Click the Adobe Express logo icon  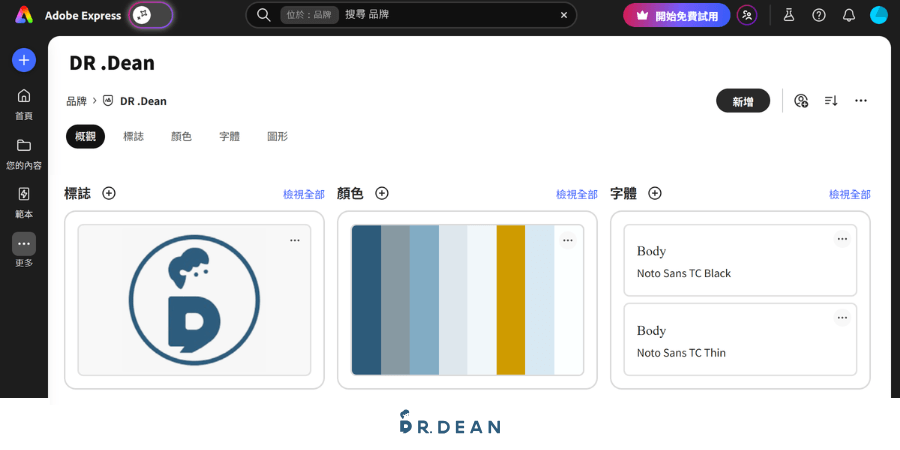(24, 15)
